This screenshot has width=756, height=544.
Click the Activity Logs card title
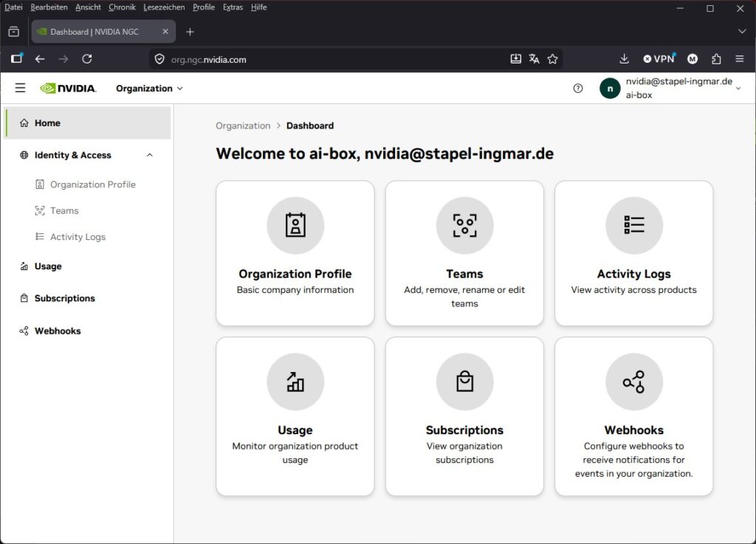633,274
